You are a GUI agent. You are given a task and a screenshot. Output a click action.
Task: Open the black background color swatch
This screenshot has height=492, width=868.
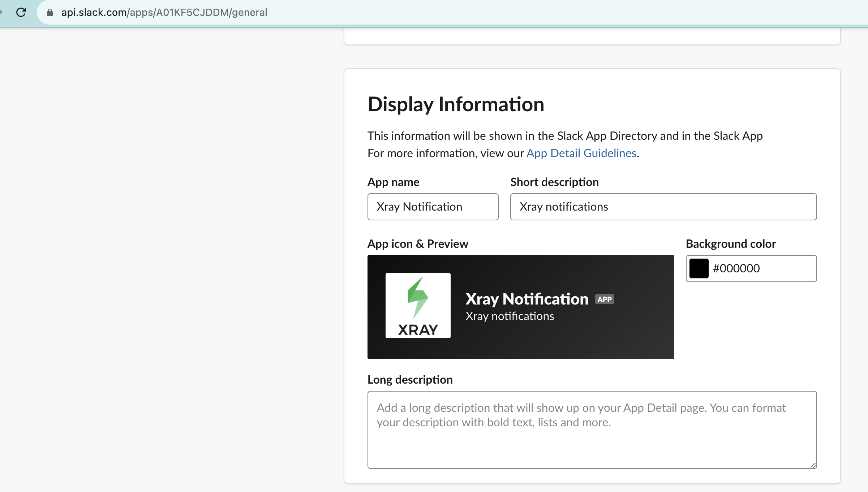699,268
